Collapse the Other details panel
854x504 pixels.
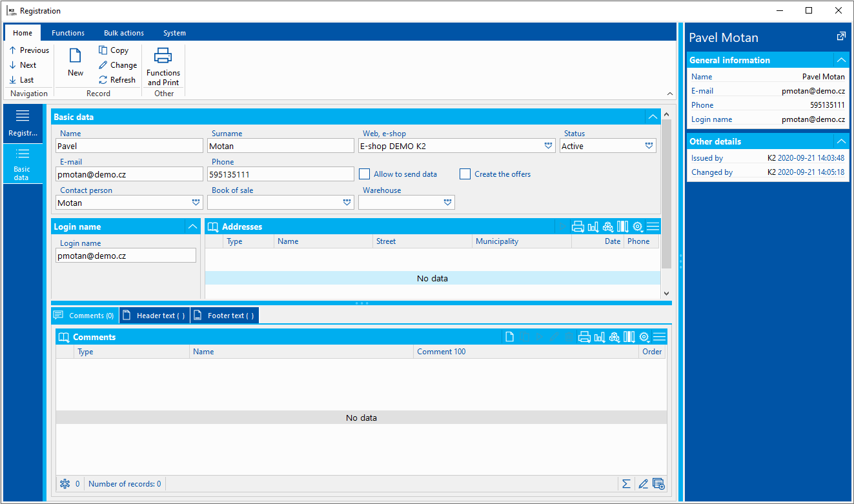click(x=841, y=141)
